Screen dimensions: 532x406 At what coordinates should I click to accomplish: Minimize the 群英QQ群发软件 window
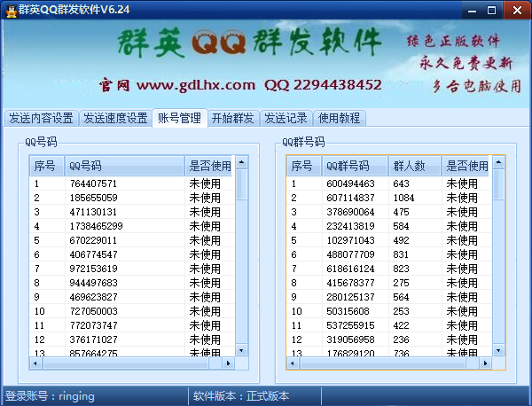point(472,10)
